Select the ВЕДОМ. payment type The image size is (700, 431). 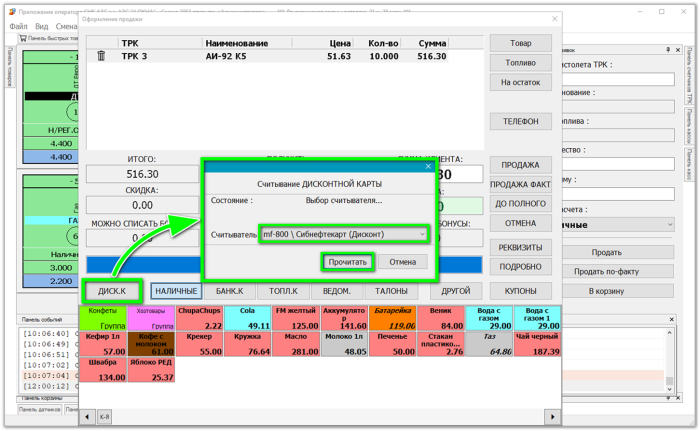coord(337,291)
